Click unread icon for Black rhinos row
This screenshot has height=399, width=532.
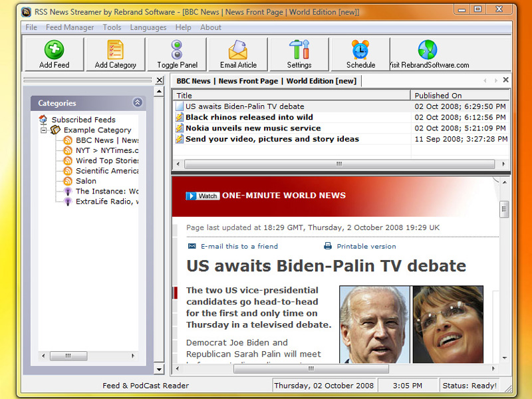180,117
